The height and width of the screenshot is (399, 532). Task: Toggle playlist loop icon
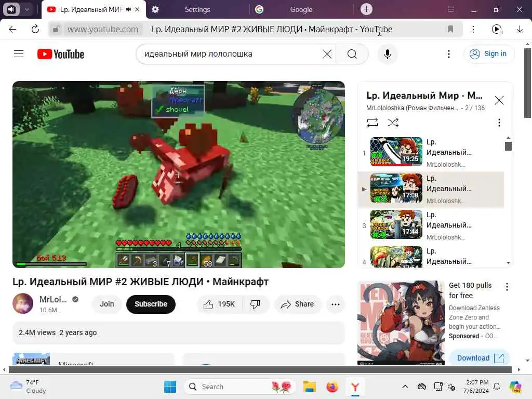372,123
